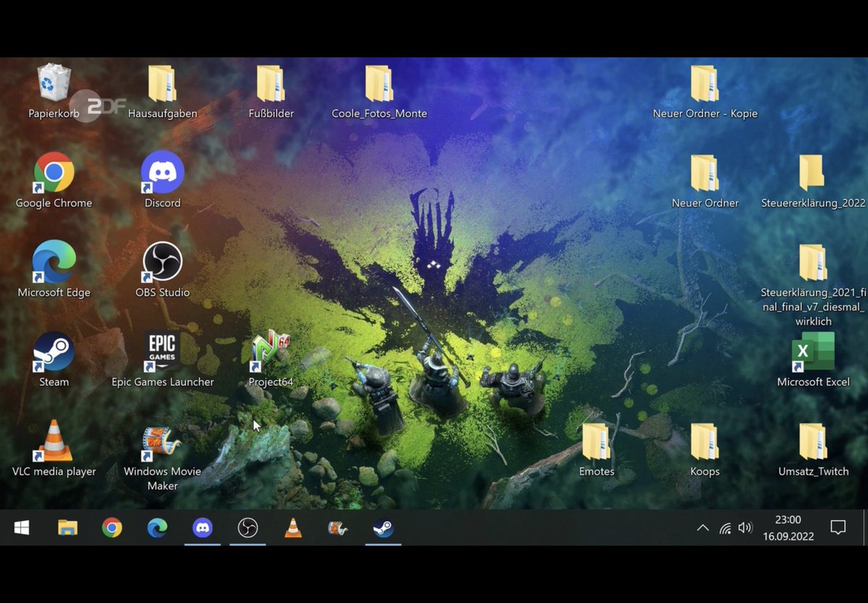This screenshot has height=603, width=868.
Task: Launch Discord from the desktop shortcut
Action: (162, 172)
